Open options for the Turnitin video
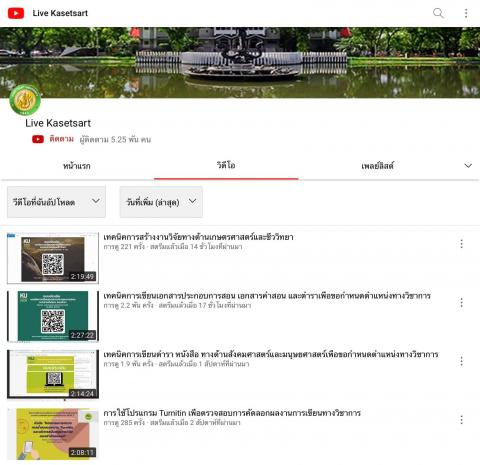 461,420
